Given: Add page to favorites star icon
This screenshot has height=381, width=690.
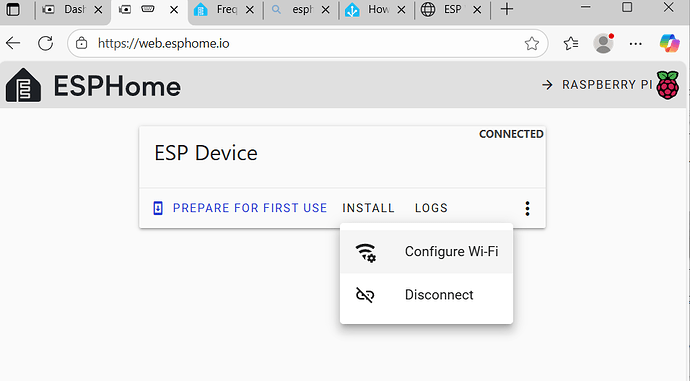Looking at the screenshot, I should 532,43.
